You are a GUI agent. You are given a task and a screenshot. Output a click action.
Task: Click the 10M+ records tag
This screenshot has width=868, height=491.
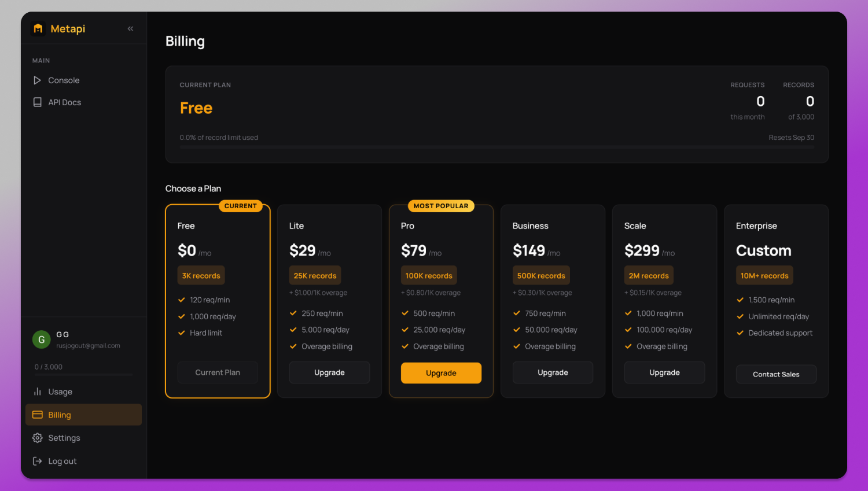764,275
